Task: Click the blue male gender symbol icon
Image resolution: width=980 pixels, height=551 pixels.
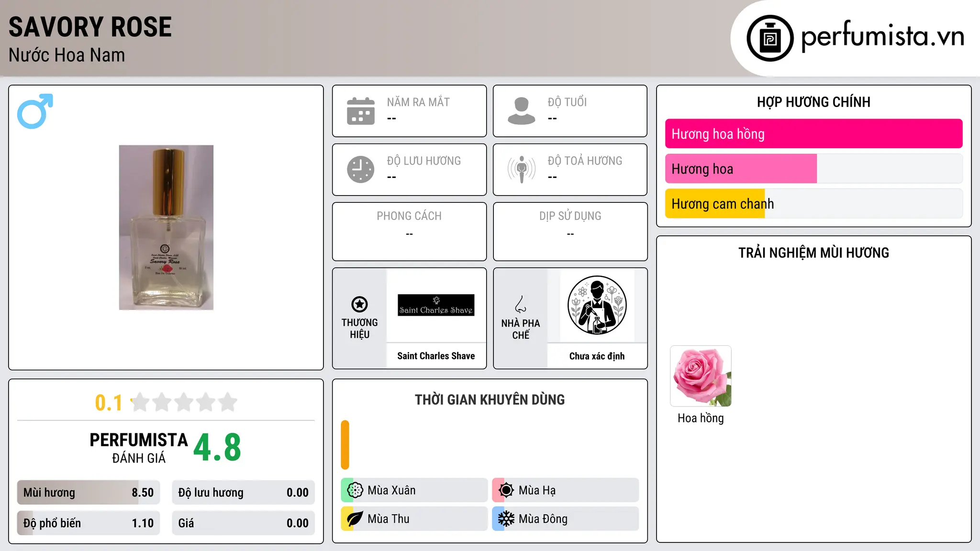Action: coord(35,111)
